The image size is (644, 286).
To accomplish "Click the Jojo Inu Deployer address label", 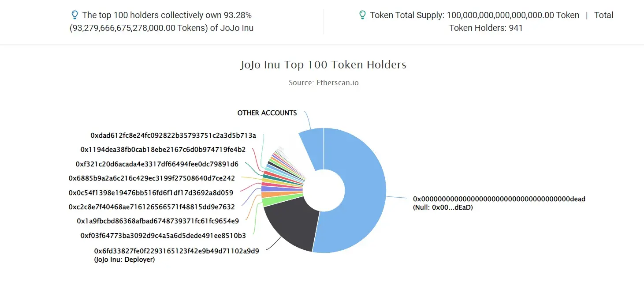I will 177,255.
